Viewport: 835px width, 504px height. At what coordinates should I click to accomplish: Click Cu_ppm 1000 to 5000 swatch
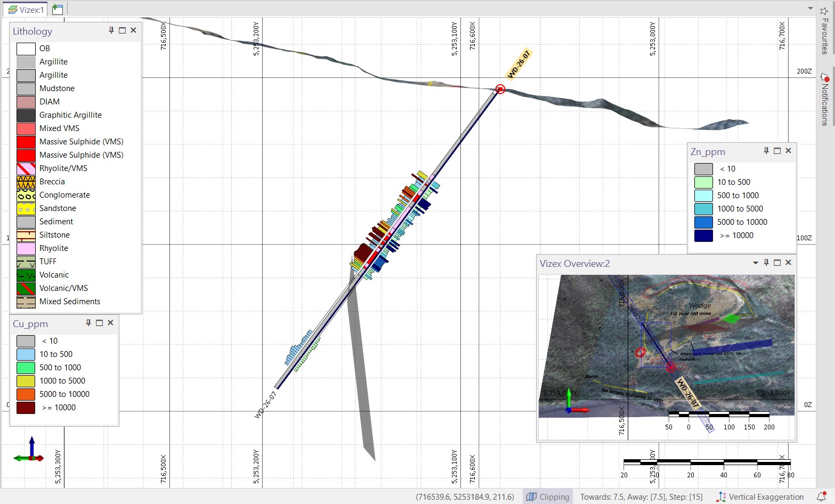pyautogui.click(x=26, y=381)
